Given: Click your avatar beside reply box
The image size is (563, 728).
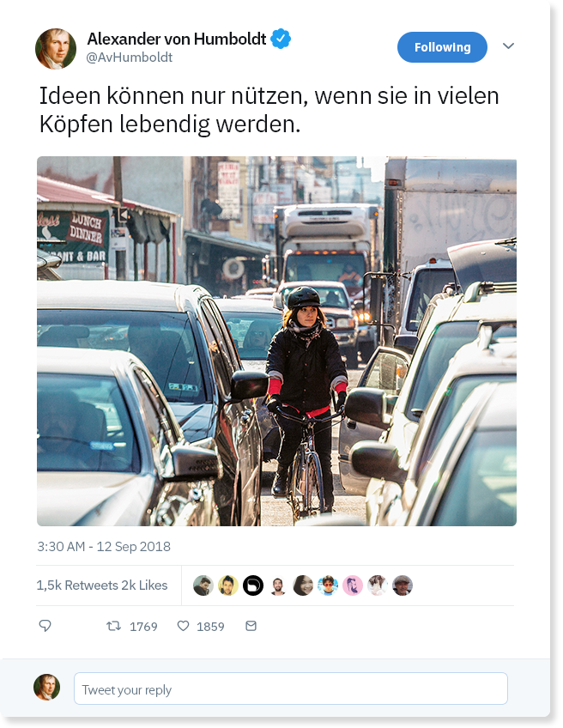Looking at the screenshot, I should click(x=47, y=687).
